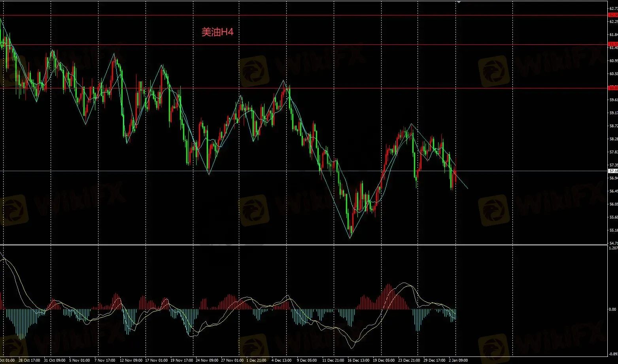
Task: Click the 0.00 zero level on MACD scale
Action: pyautogui.click(x=612, y=309)
